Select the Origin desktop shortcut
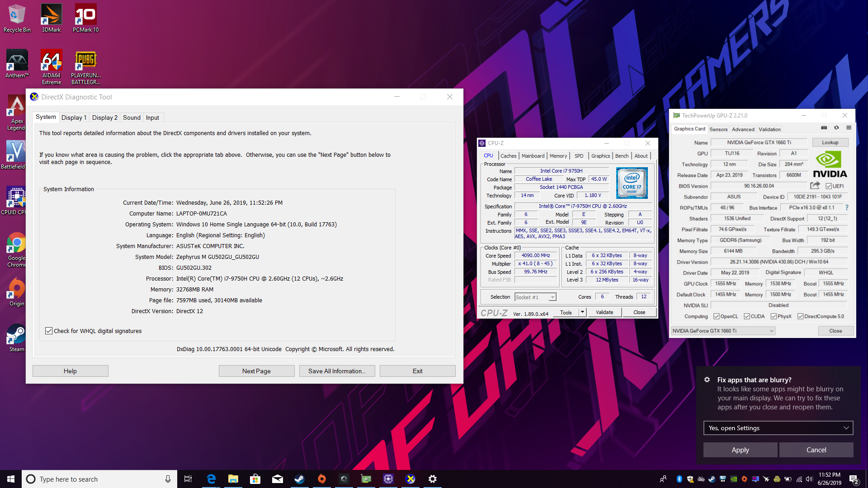Image resolution: width=868 pixels, height=488 pixels. click(x=17, y=292)
